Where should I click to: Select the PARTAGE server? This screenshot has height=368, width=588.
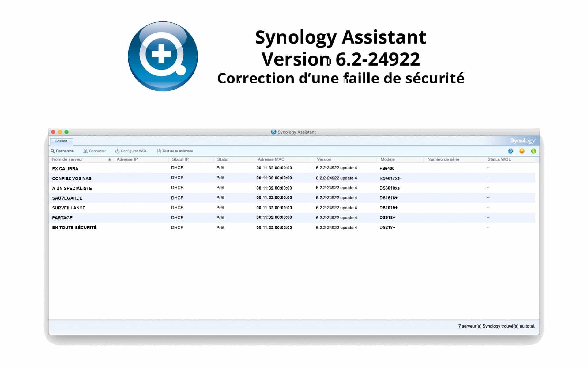click(x=292, y=217)
